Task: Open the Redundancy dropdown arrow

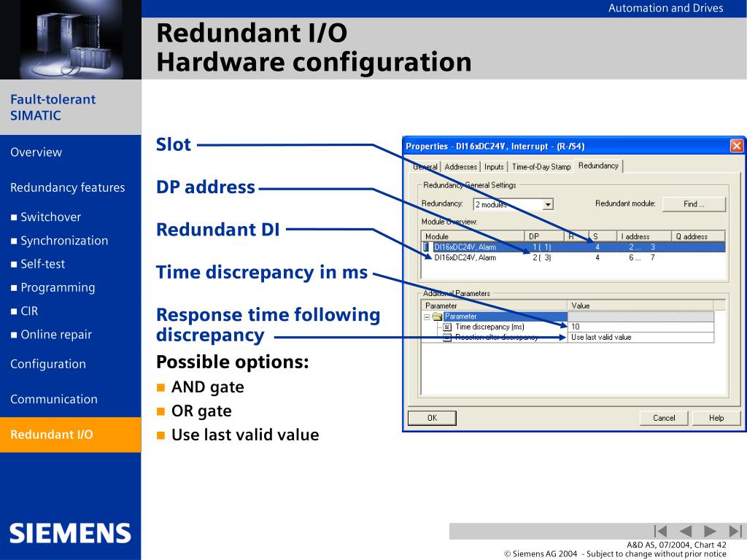Action: click(x=548, y=204)
